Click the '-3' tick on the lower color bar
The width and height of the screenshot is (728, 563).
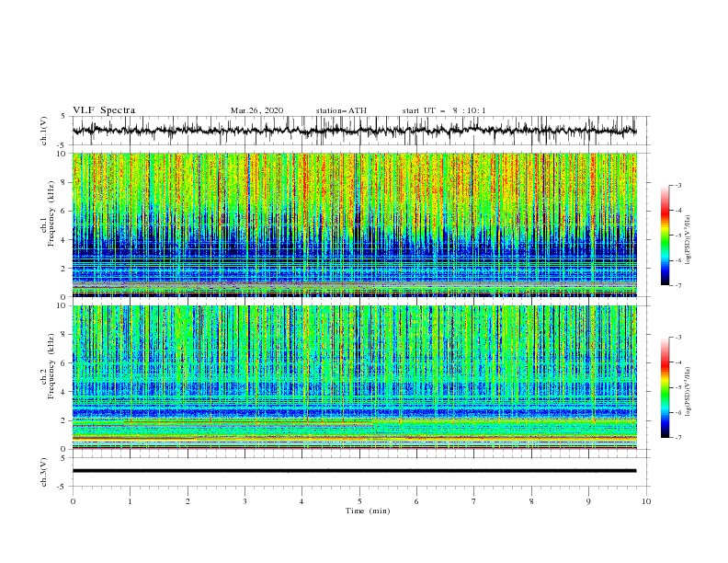[x=677, y=338]
